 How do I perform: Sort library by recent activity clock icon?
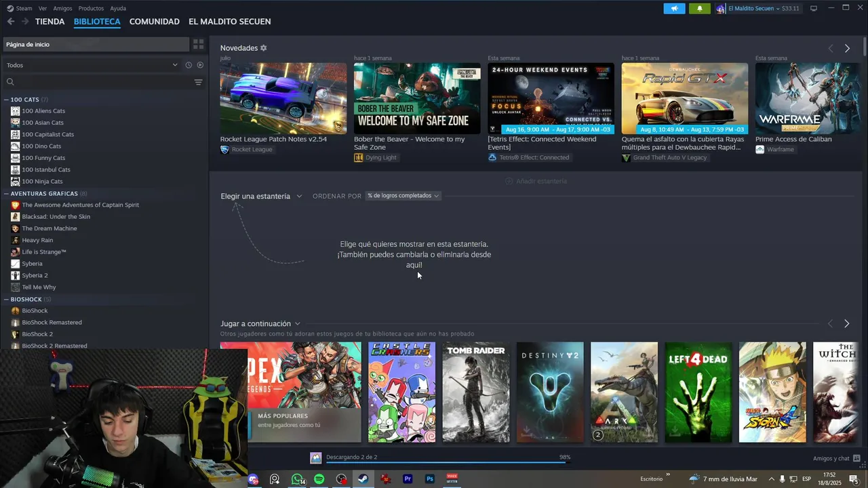[x=189, y=65]
